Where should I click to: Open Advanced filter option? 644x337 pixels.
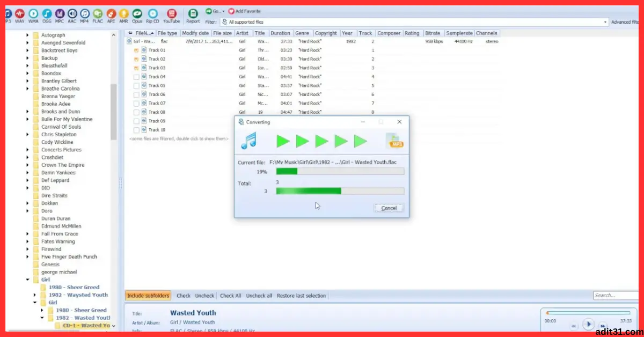[x=625, y=22]
